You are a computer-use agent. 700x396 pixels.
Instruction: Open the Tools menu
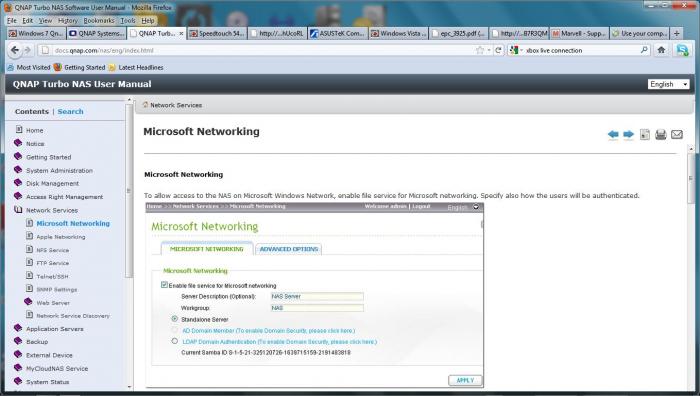pyautogui.click(x=128, y=21)
